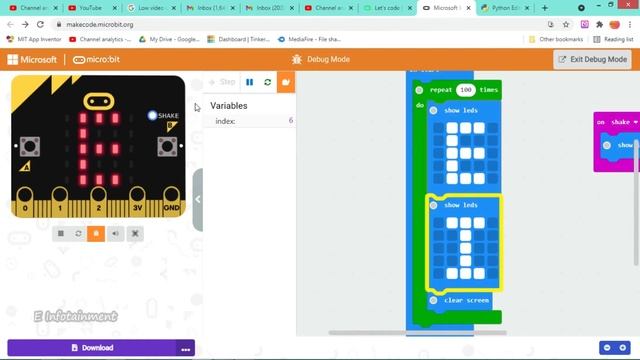
Task: Switch to the YouTube tab
Action: point(91,8)
